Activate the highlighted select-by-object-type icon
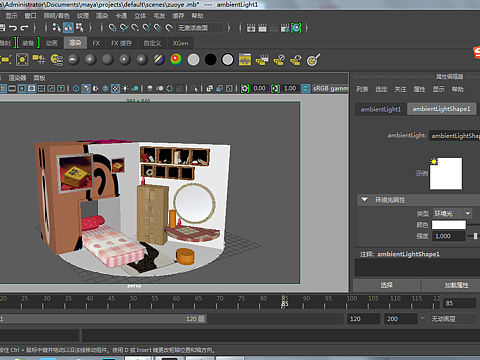Screen dimensions: 480x360 [x=68, y=28]
